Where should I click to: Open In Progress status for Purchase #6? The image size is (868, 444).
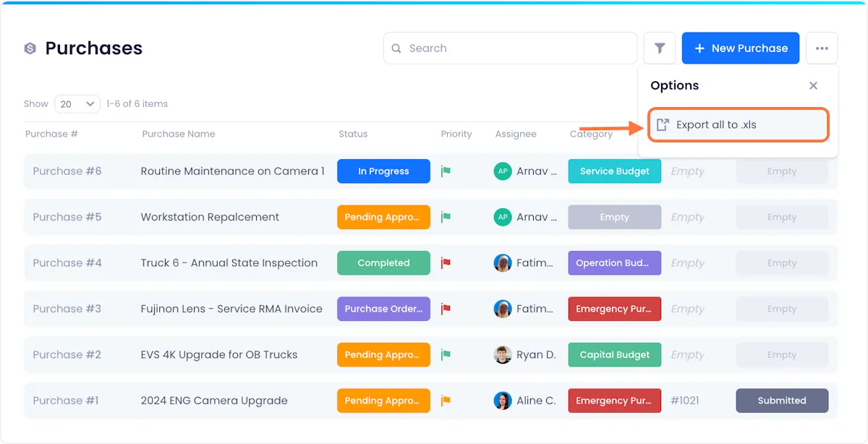(383, 171)
